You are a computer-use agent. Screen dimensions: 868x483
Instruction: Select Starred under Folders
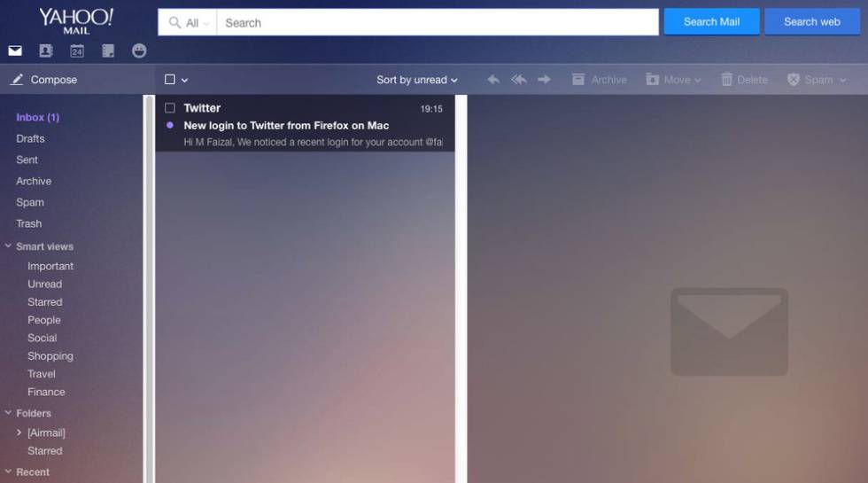[x=45, y=451]
